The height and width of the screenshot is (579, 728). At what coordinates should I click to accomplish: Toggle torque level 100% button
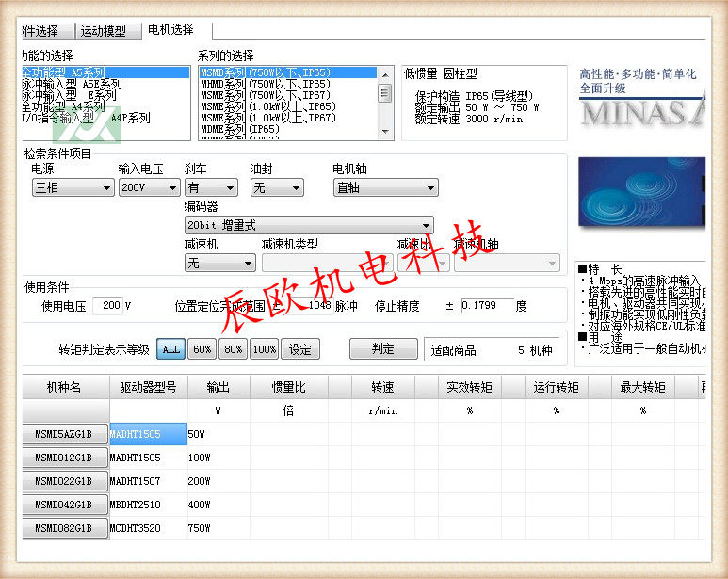click(x=265, y=349)
